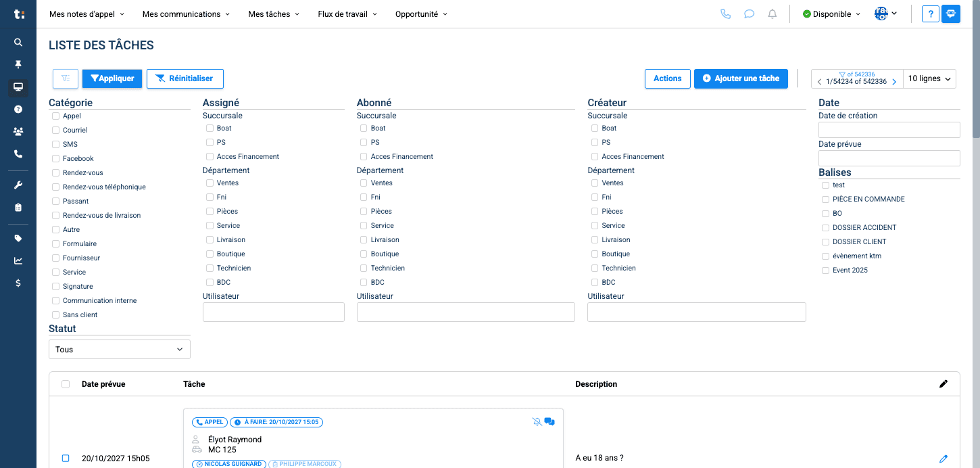
Task: Open the notifications bell
Action: coord(773,14)
